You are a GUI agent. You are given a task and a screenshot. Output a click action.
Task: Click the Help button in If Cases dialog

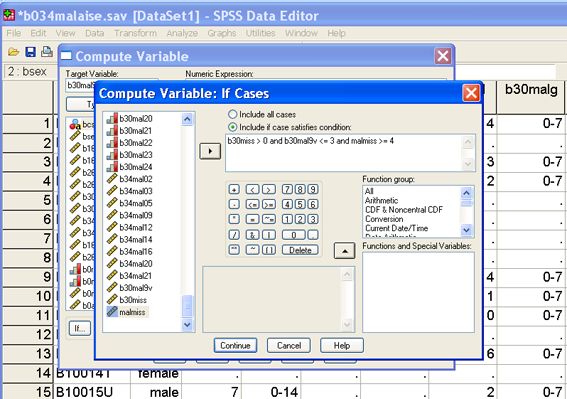342,345
